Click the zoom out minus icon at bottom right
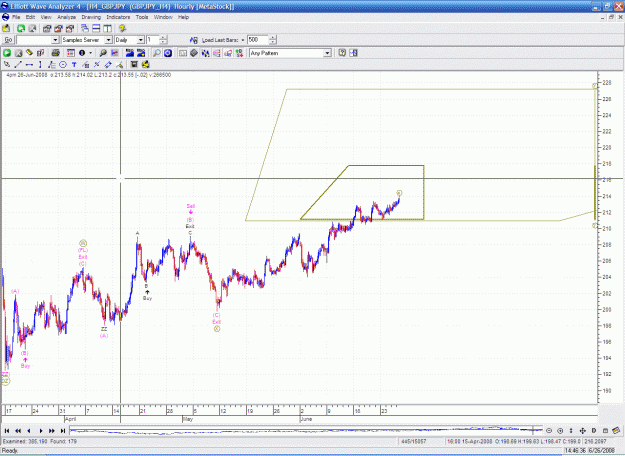625x456 pixels. tap(549, 430)
